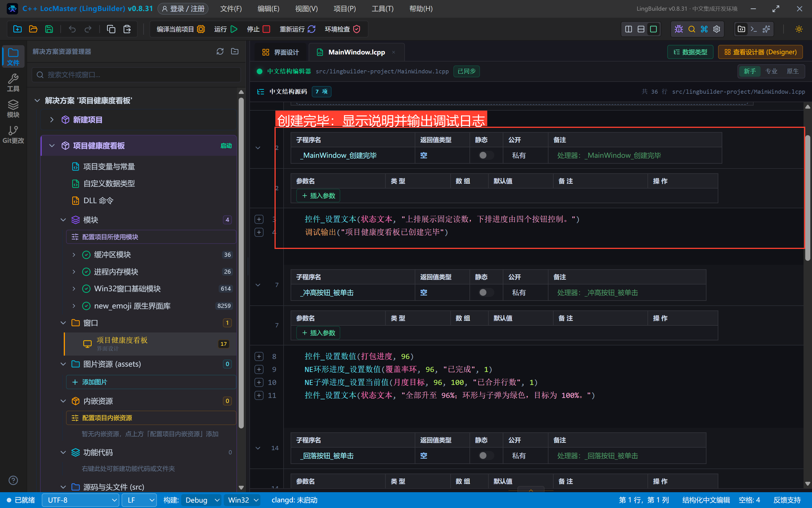
Task: Click the search magnifier toolbar icon
Action: coord(692,29)
